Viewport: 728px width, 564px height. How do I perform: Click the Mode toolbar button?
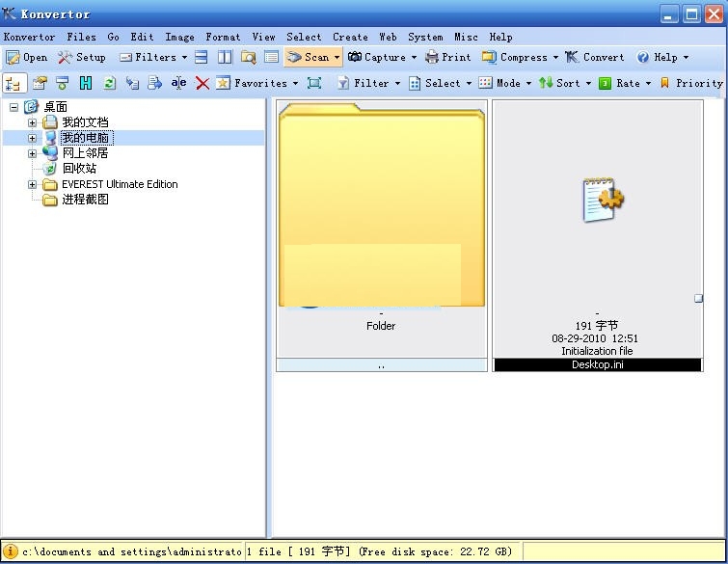[x=499, y=84]
